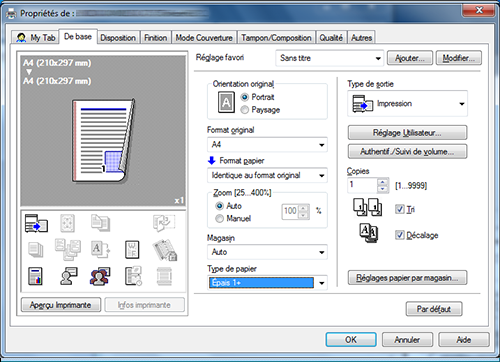Viewport: 500px width, 362px height.
Task: Switch to the Qualité tab
Action: (331, 38)
